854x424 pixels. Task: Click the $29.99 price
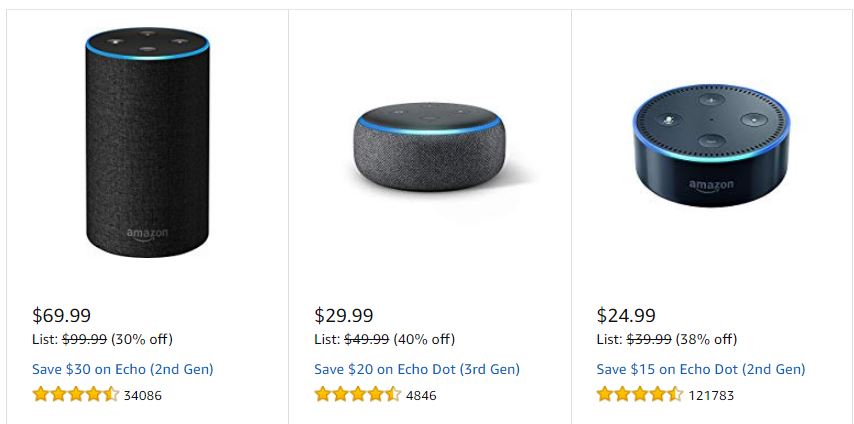[x=344, y=316]
